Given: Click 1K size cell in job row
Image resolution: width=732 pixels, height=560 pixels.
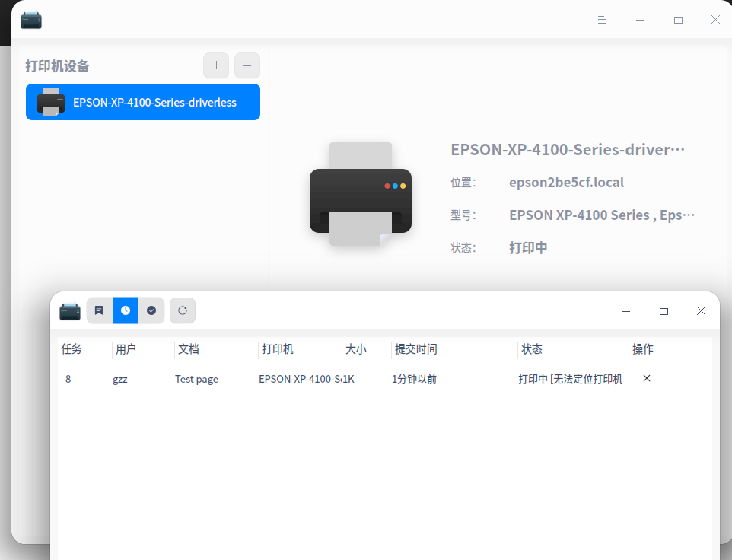Looking at the screenshot, I should [348, 379].
